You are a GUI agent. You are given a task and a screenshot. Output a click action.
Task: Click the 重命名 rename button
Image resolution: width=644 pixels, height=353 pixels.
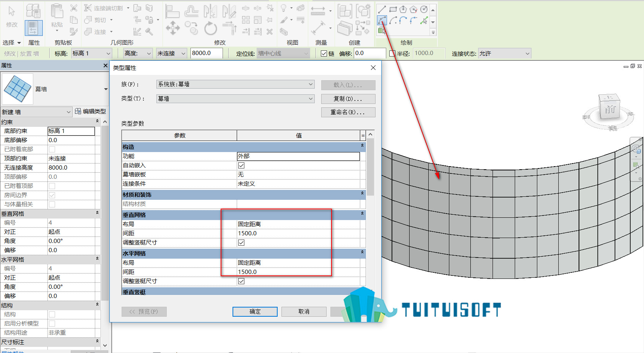(x=348, y=112)
